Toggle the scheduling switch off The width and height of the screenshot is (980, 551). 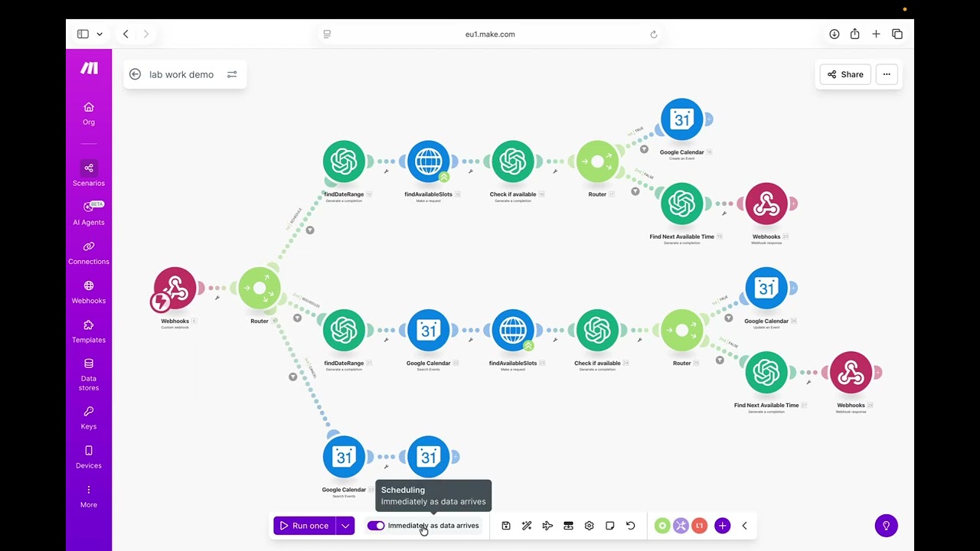point(376,526)
